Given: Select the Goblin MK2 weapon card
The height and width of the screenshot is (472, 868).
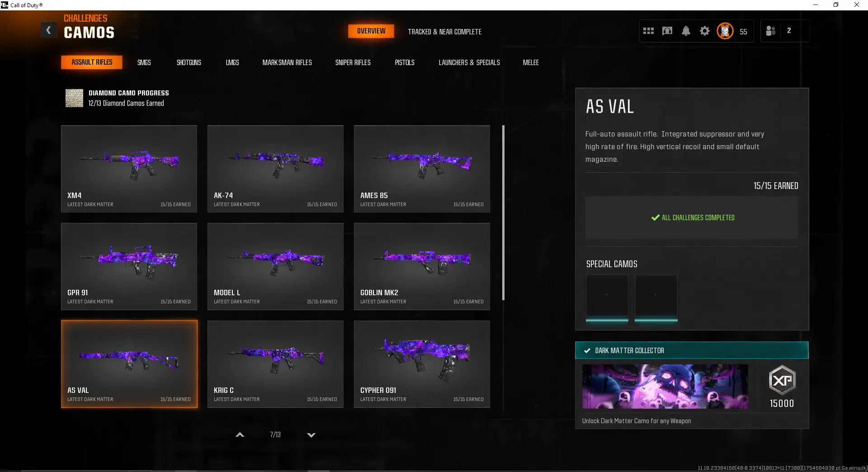Looking at the screenshot, I should pos(422,266).
